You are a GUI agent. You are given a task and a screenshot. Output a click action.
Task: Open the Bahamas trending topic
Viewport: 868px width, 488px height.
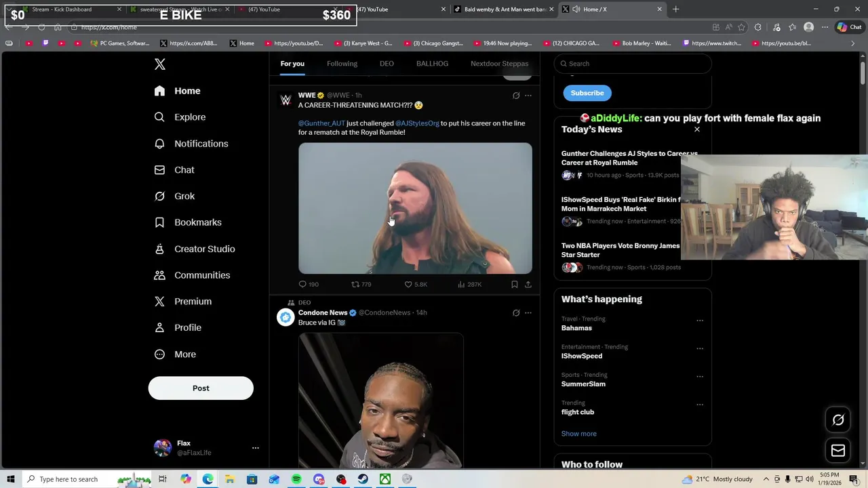(x=576, y=328)
